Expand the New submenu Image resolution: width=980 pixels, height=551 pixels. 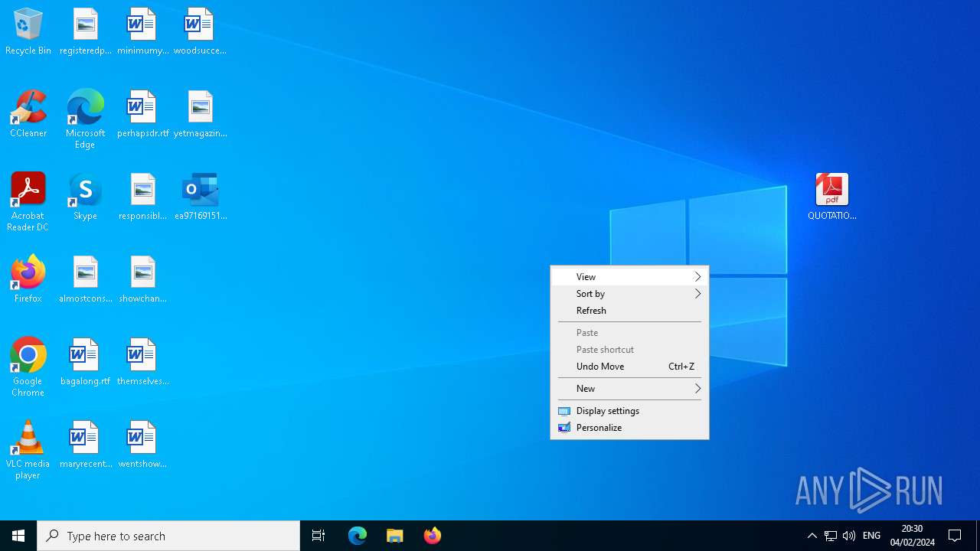point(629,389)
